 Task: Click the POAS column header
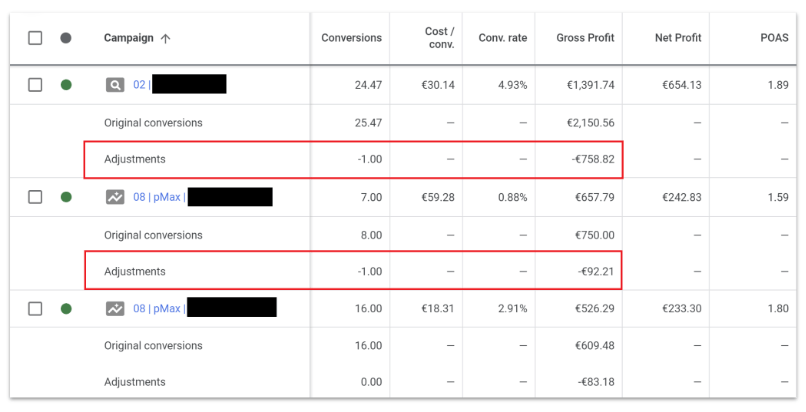pos(775,38)
